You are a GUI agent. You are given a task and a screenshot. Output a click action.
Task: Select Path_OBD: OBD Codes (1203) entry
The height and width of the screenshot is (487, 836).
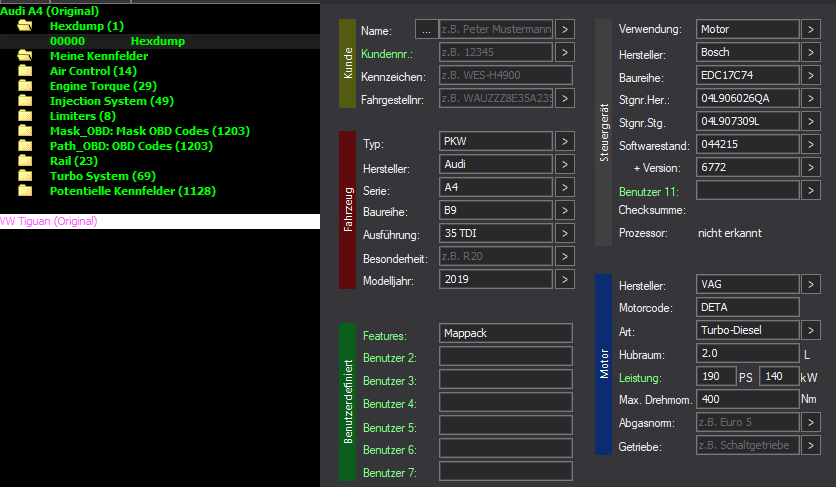pos(131,146)
